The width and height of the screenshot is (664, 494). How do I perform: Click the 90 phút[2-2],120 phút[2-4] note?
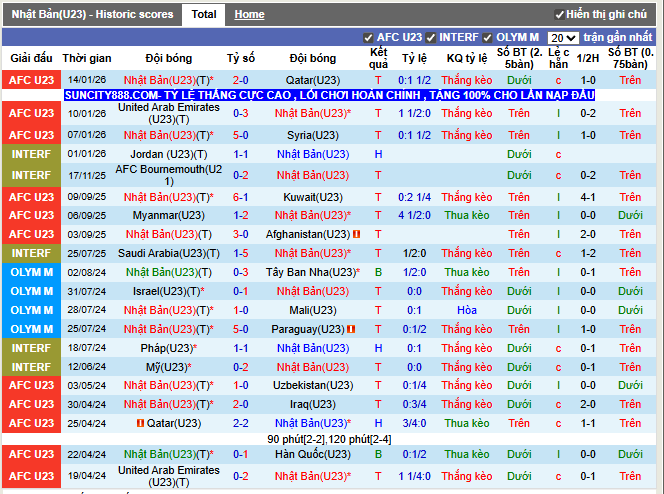[329, 439]
